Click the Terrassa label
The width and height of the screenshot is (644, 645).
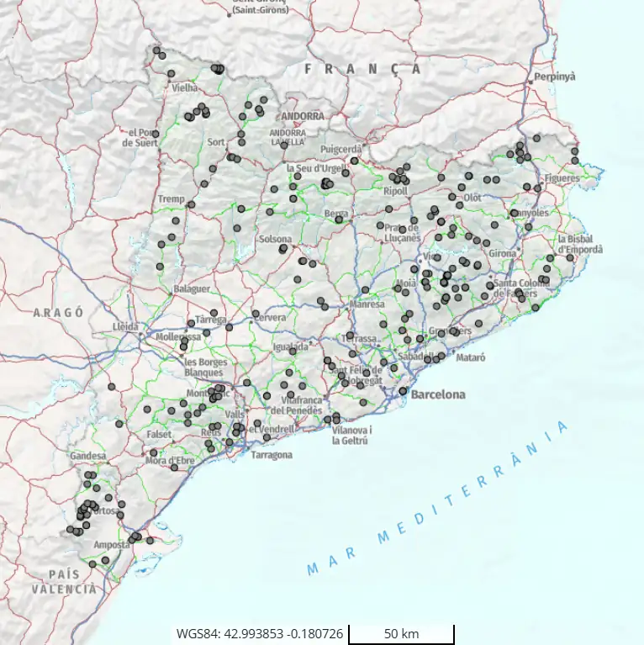(359, 339)
